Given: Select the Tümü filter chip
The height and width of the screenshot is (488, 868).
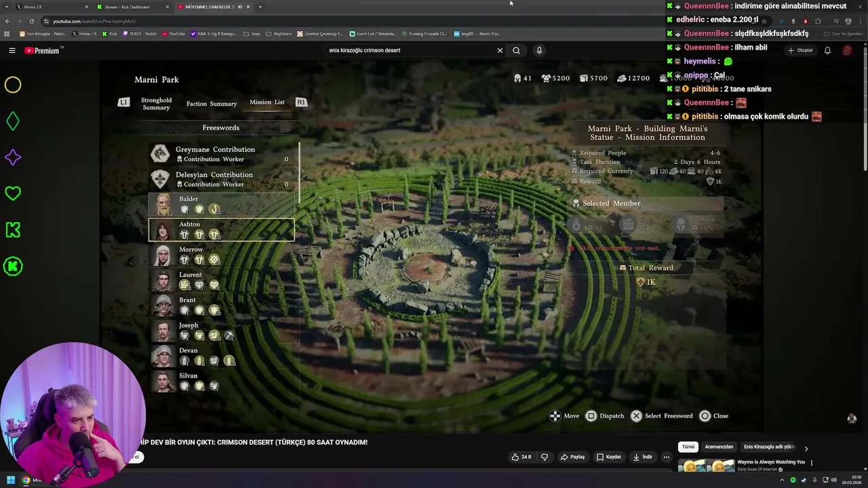Looking at the screenshot, I should (688, 447).
